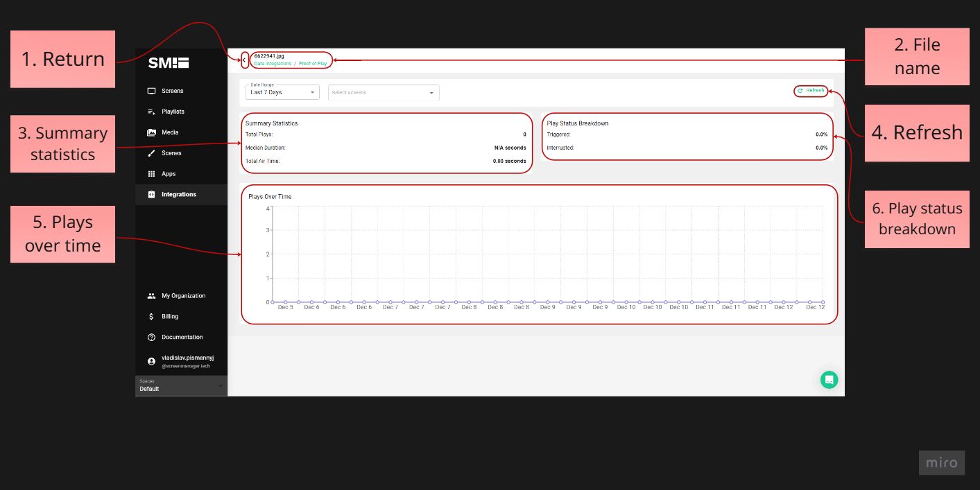Click the Billing dollar icon
This screenshot has width=980, height=490.
pyautogui.click(x=151, y=317)
